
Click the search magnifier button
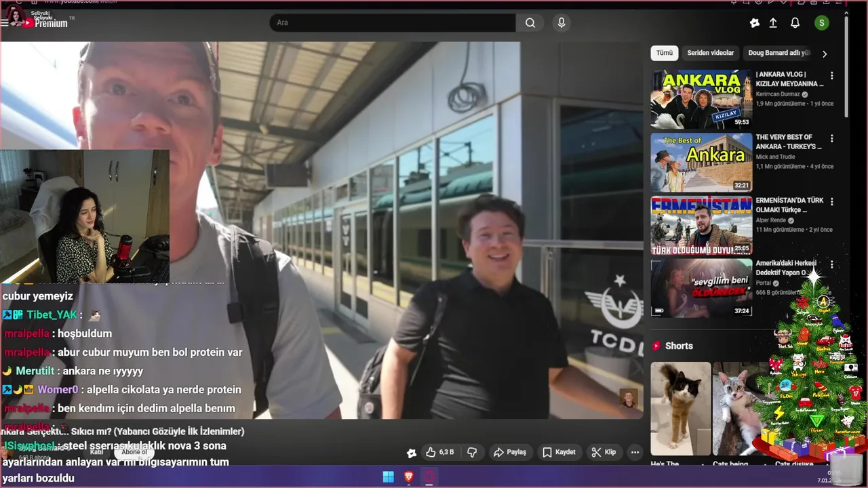(x=530, y=22)
